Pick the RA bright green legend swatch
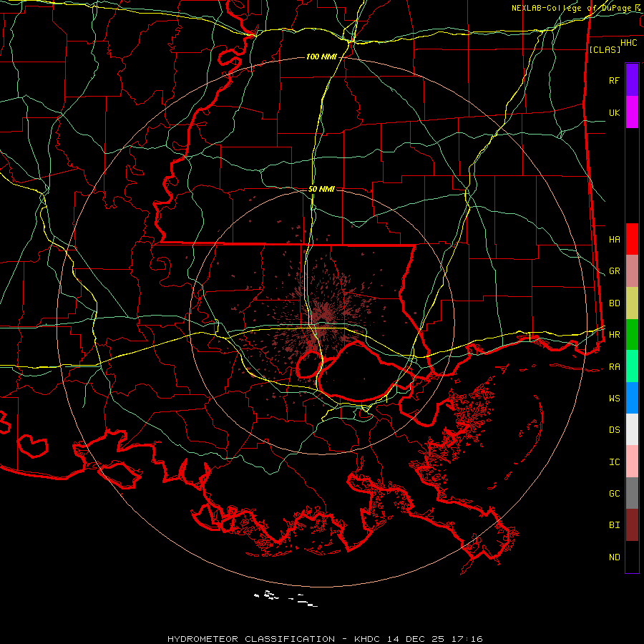 pyautogui.click(x=632, y=366)
